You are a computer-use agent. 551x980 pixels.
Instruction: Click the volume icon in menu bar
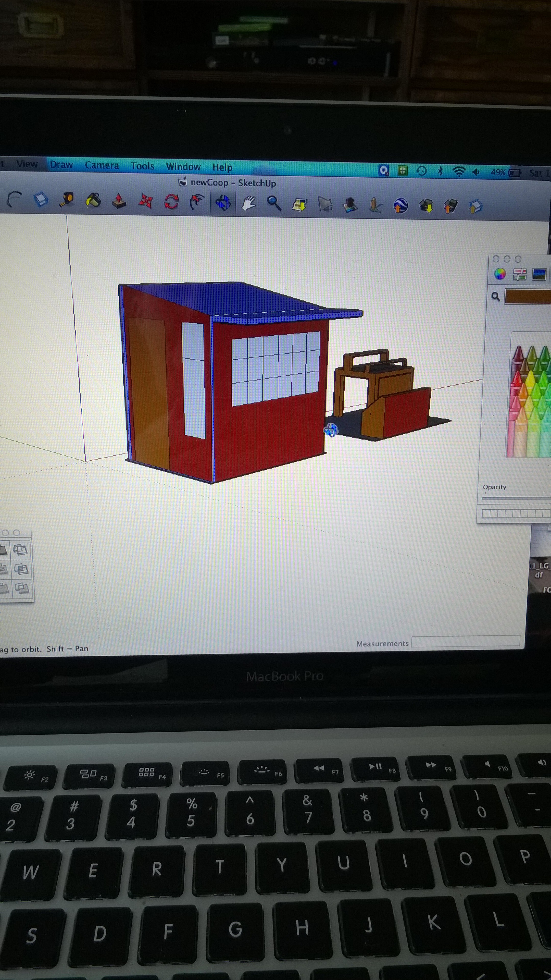tap(476, 172)
